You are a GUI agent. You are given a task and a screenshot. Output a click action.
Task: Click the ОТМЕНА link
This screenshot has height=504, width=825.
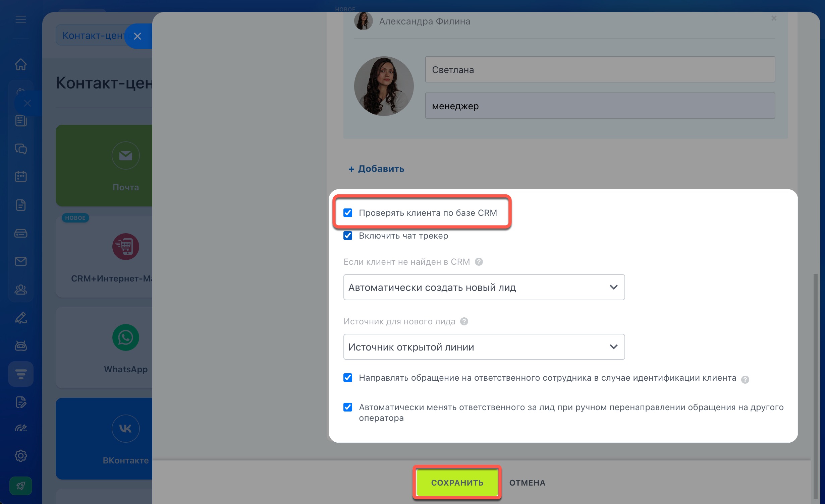click(527, 483)
